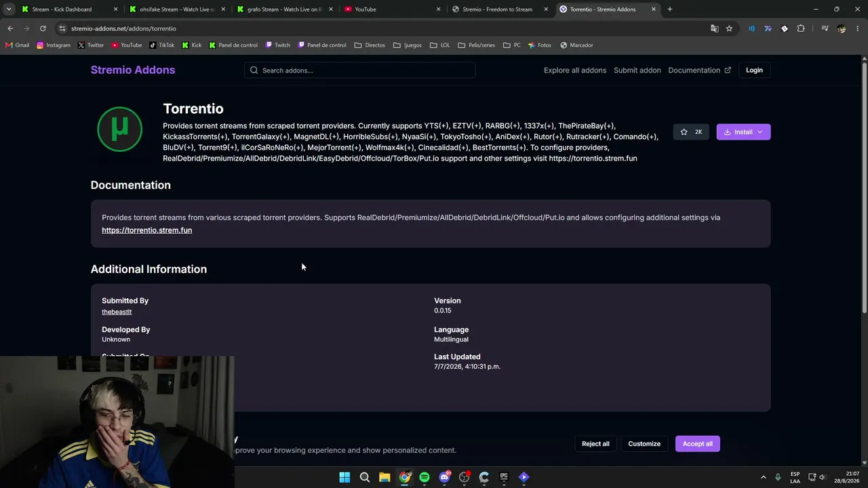868x488 pixels.
Task: Open the LOL bookmark folder
Action: click(440, 45)
